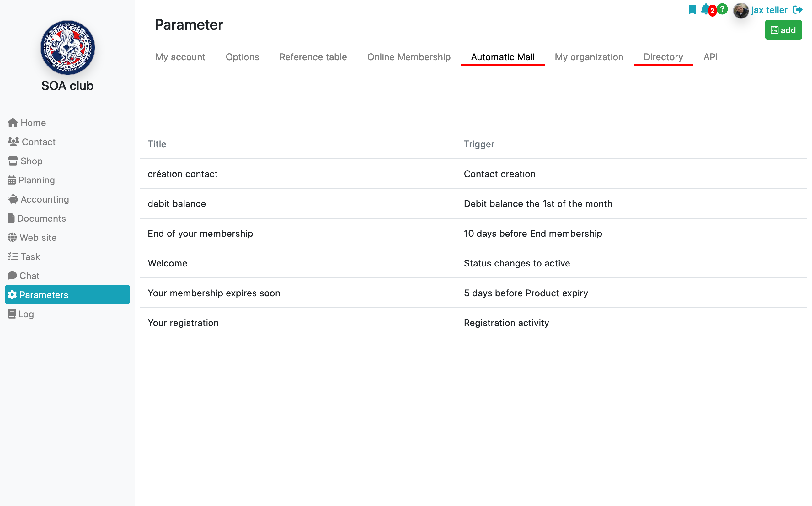Open the Log section

pos(21,314)
